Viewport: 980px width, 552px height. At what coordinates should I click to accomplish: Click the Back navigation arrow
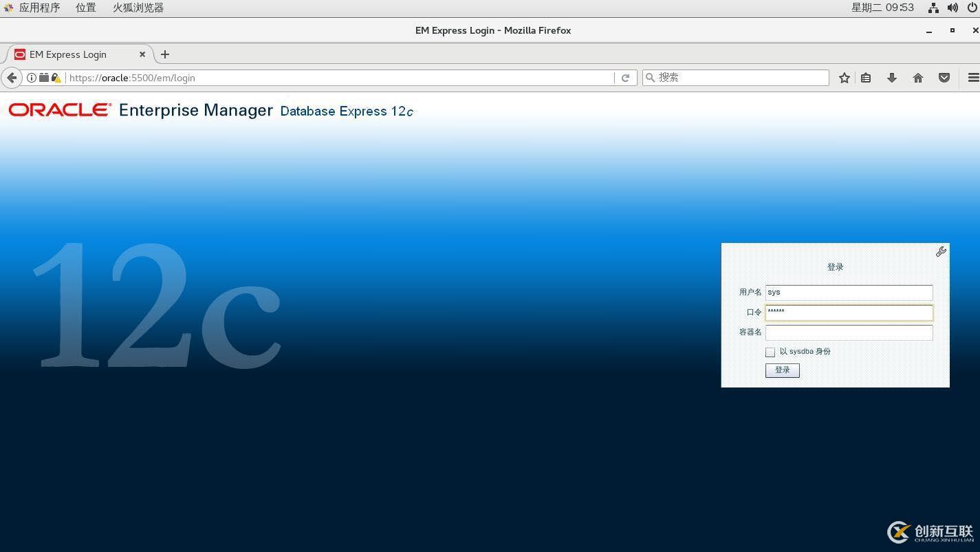click(x=12, y=78)
